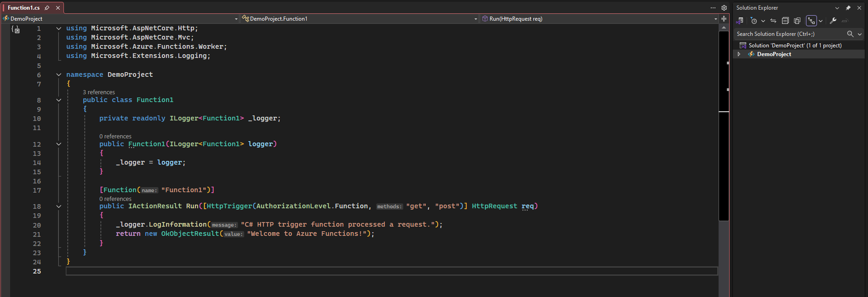
Task: Toggle the Track Active Item hierarchy button
Action: point(811,21)
